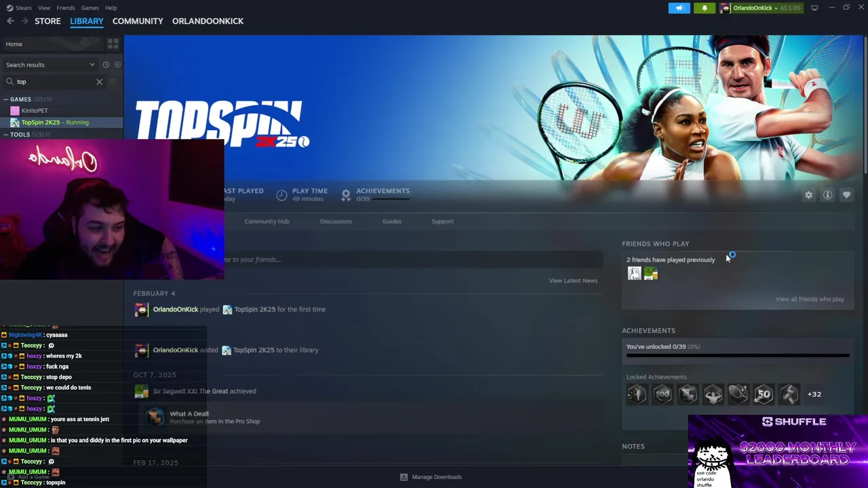This screenshot has width=868, height=488.
Task: Click View Latest News
Action: click(x=573, y=281)
